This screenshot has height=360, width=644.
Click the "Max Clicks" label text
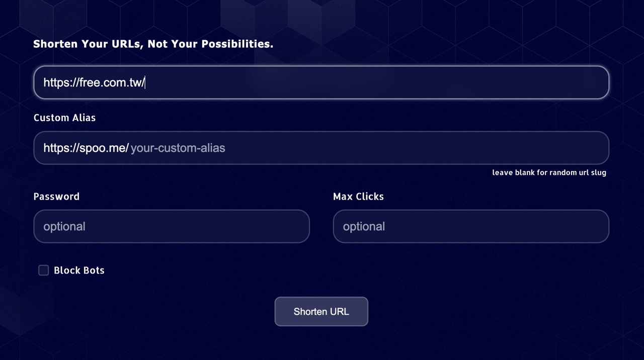coord(358,197)
